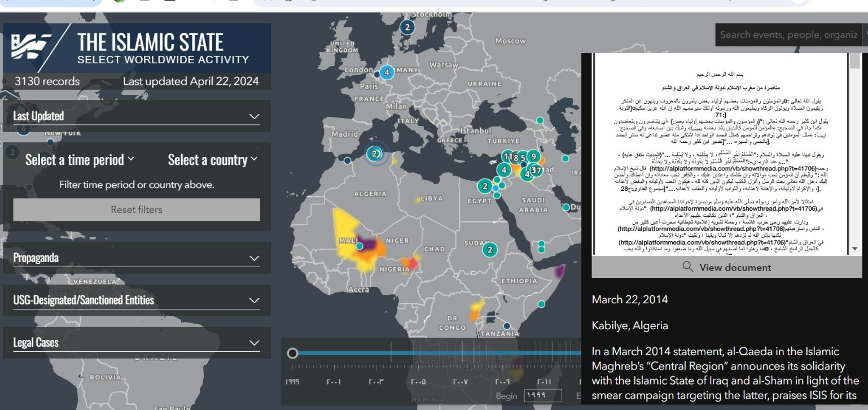
Task: Click the cluster marker in Sudan
Action: [x=490, y=250]
